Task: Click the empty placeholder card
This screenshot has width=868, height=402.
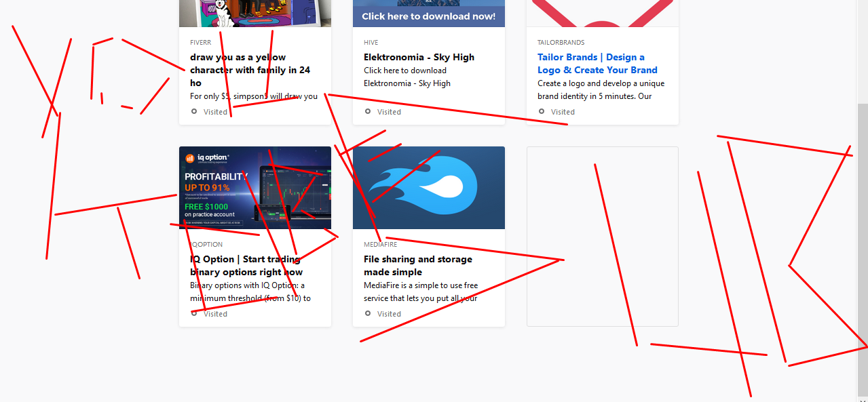Action: click(x=603, y=237)
